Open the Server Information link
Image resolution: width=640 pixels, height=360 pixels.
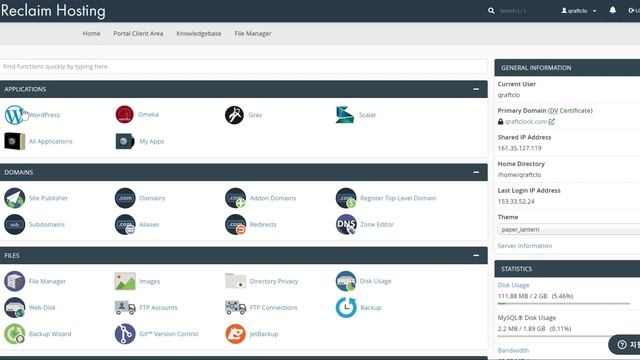coord(524,246)
